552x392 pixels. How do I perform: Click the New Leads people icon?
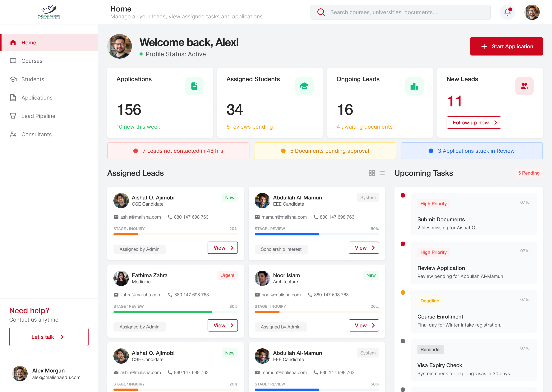[x=524, y=86]
